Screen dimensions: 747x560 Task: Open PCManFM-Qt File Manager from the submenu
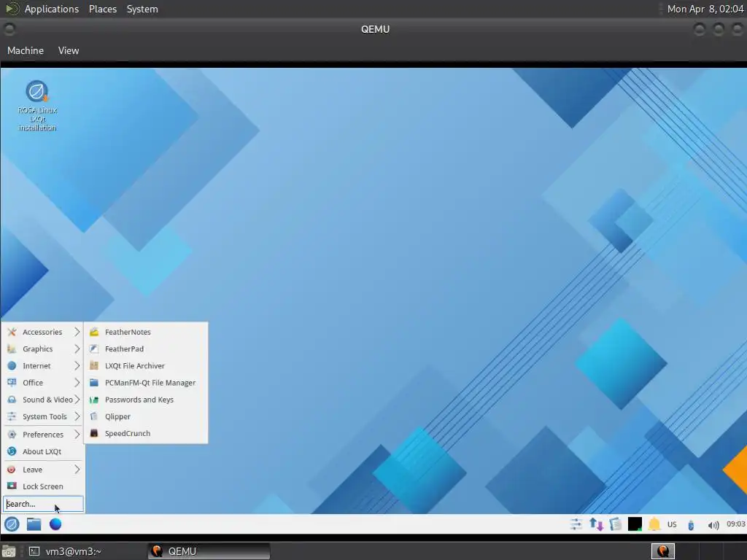(146, 383)
